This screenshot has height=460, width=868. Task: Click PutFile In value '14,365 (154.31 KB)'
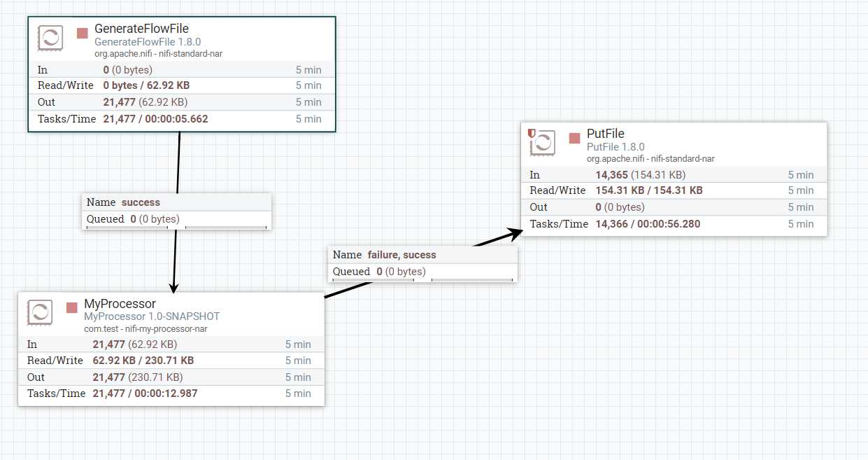[x=640, y=175]
